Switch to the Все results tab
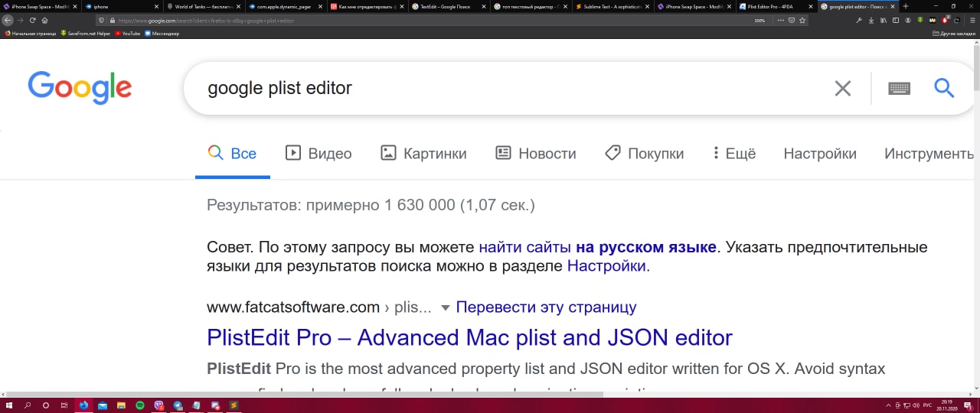The width and height of the screenshot is (980, 413). pyautogui.click(x=233, y=153)
